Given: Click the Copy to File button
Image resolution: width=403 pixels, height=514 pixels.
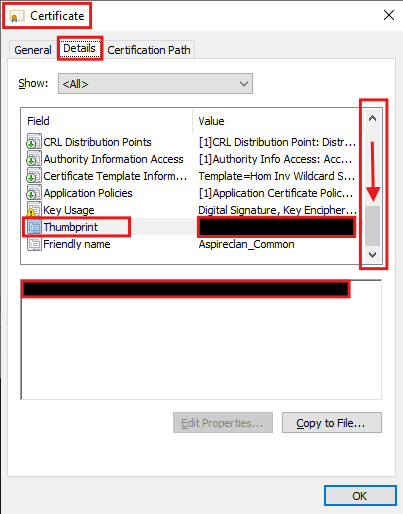Looking at the screenshot, I should 332,423.
